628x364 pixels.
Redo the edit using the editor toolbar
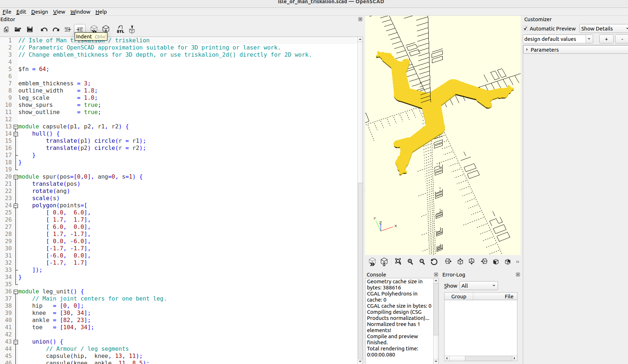(56, 29)
